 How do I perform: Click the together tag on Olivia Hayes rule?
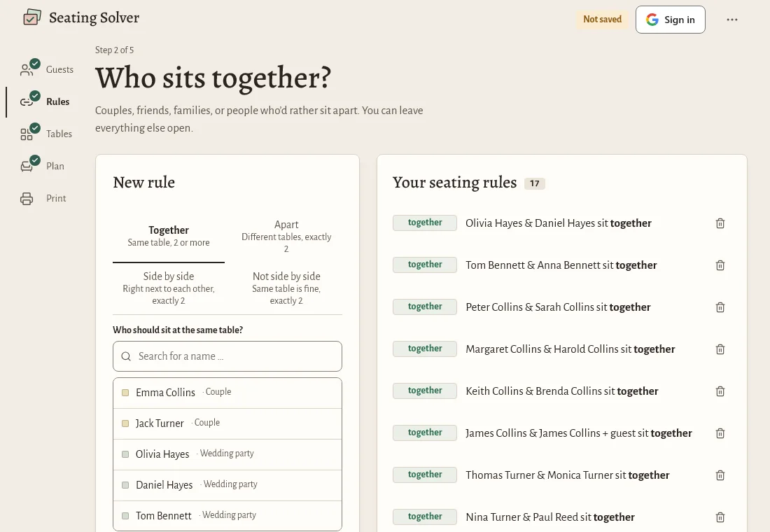click(x=425, y=223)
